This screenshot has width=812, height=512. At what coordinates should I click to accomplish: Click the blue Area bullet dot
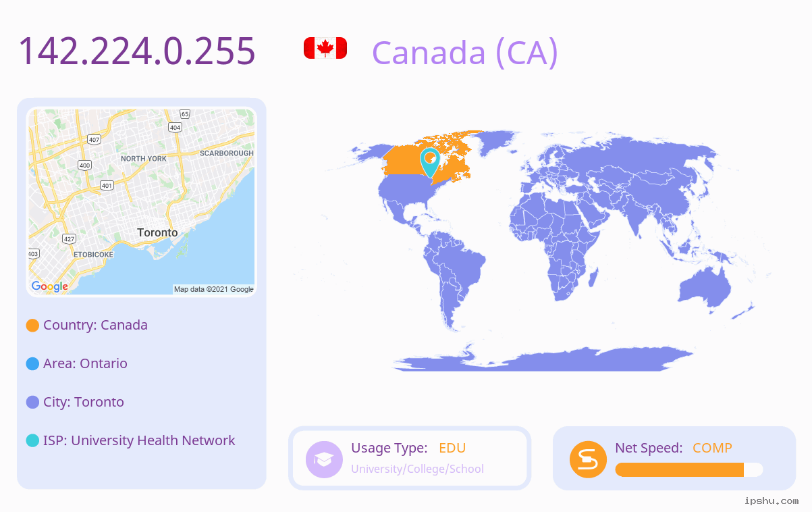(32, 364)
